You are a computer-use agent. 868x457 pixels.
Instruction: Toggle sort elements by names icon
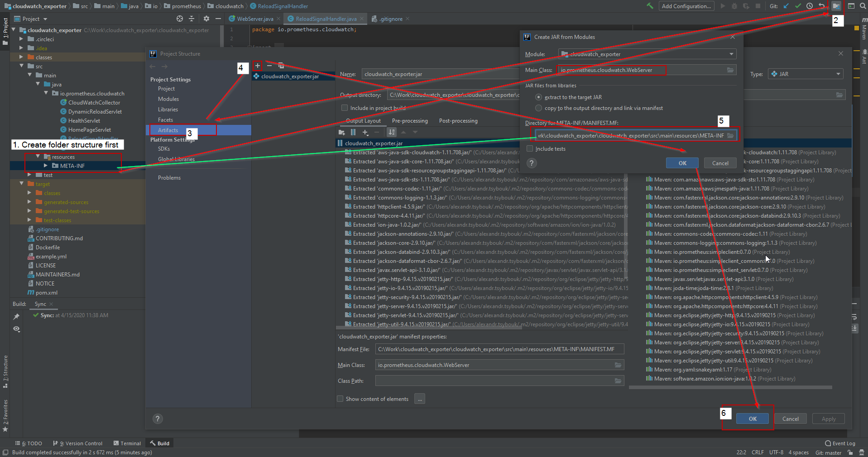click(392, 132)
